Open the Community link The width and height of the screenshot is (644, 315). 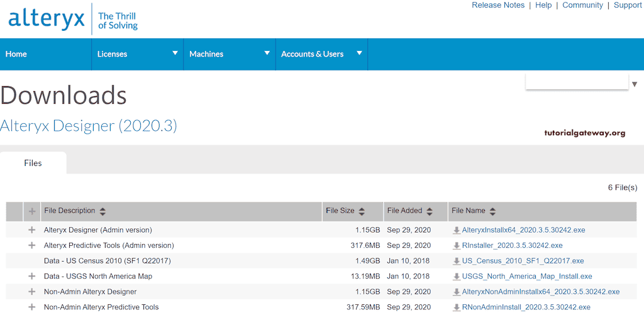[x=582, y=5]
